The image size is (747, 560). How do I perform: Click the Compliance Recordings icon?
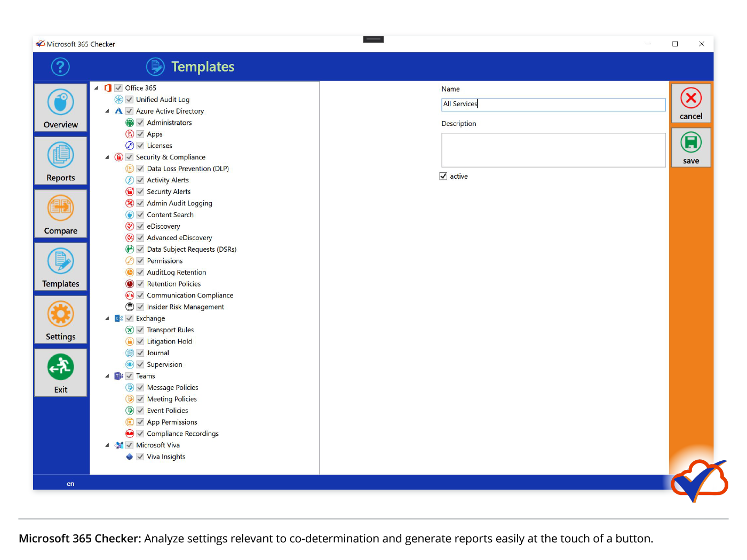point(130,434)
